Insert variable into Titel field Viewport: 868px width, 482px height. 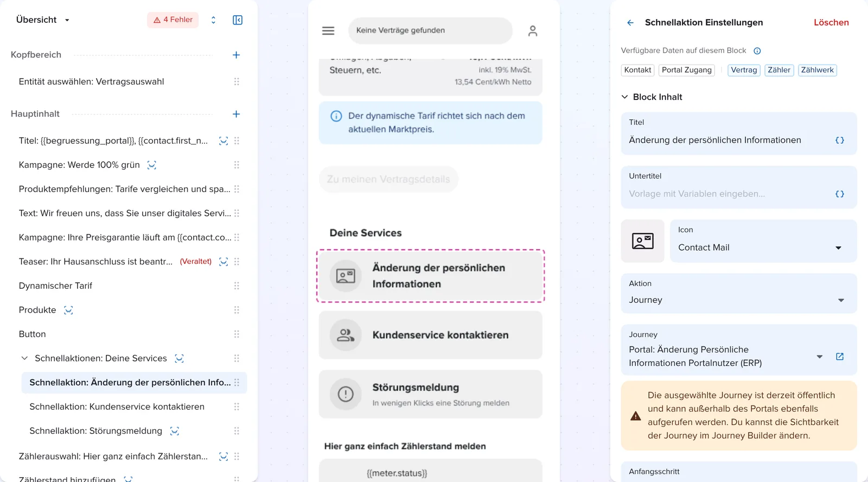click(840, 140)
